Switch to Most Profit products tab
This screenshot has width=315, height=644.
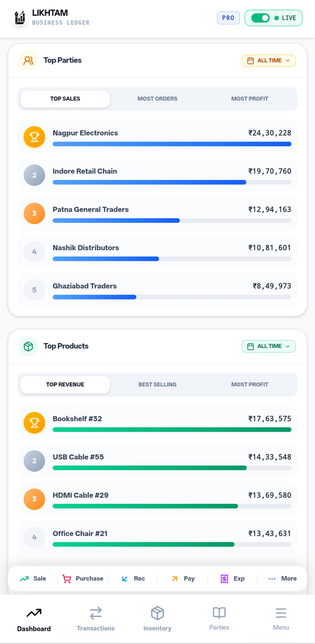pos(249,384)
